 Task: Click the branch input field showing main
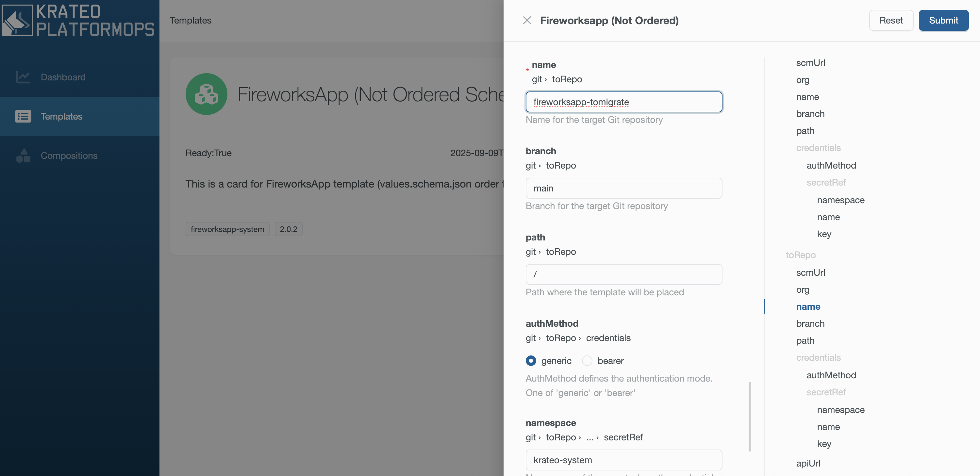(x=624, y=189)
